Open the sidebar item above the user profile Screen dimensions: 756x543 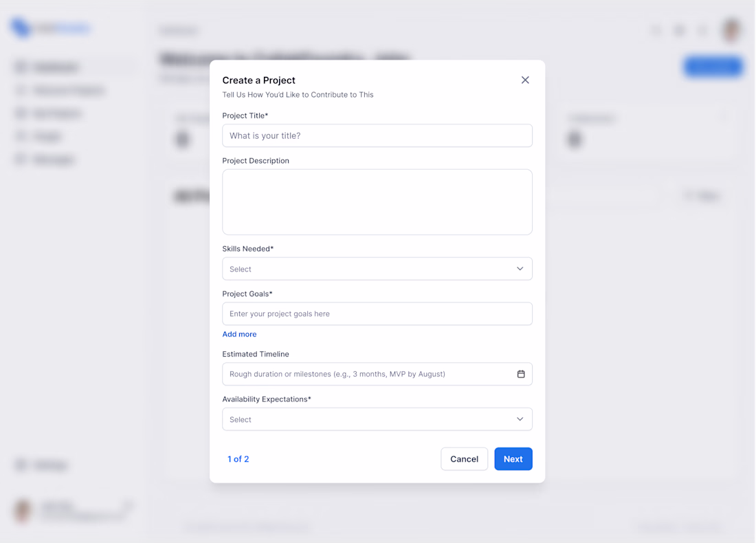click(43, 465)
